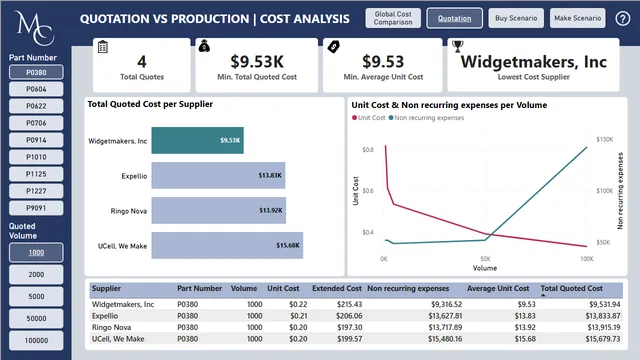This screenshot has height=360, width=640.
Task: Click the $13,833.87 total cost cell
Action: pos(603,316)
